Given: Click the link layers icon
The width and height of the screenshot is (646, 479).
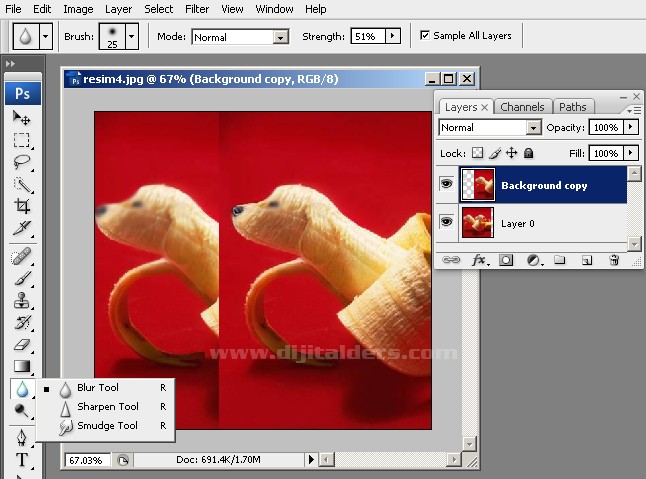Looking at the screenshot, I should pos(451,260).
